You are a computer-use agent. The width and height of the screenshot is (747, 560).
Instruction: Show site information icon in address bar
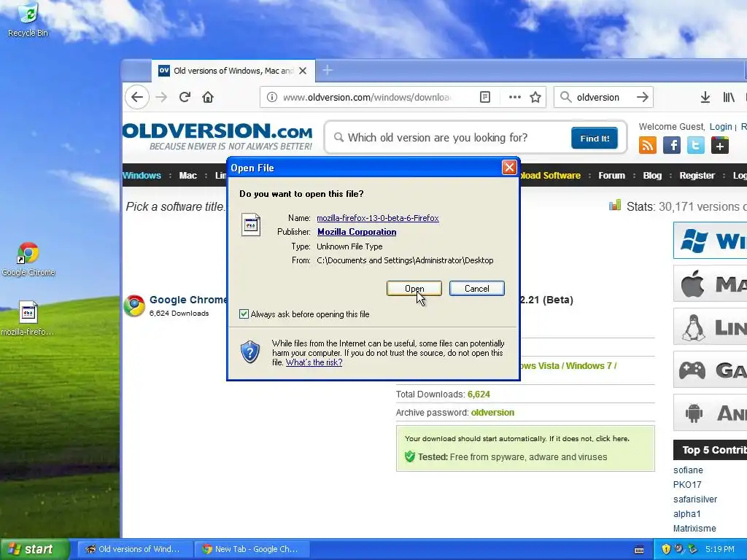coord(272,97)
